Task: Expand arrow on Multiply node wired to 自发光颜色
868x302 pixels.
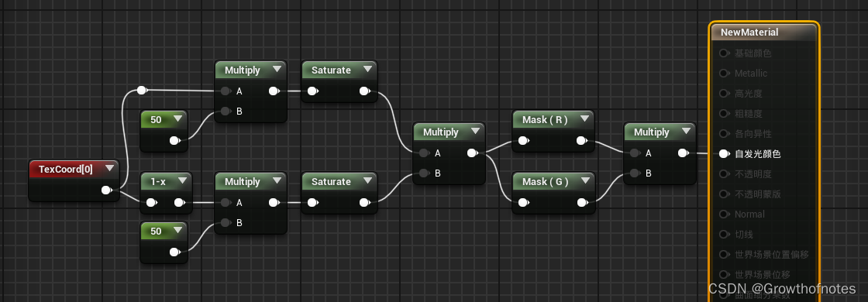Action: click(686, 132)
